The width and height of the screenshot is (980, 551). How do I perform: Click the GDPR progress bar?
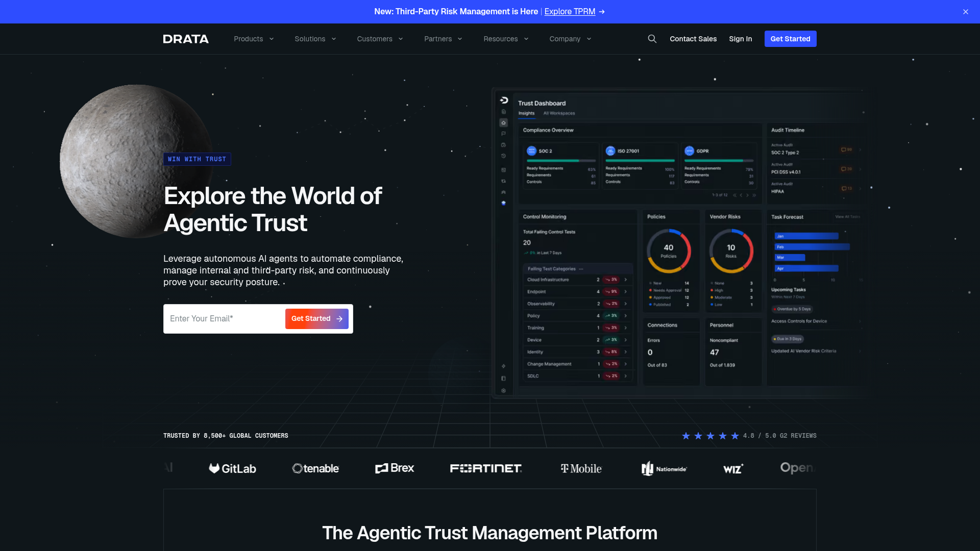click(x=719, y=161)
